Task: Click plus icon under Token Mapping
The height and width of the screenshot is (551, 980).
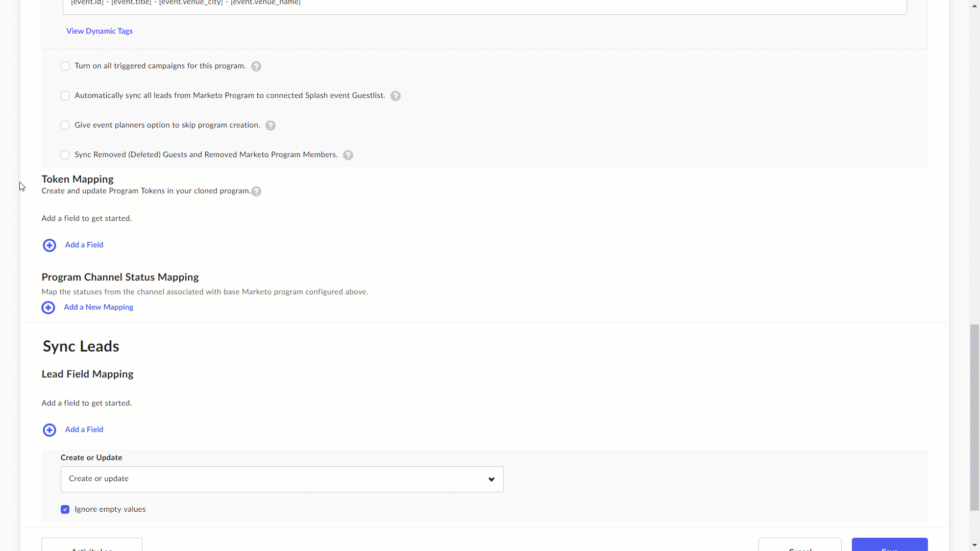Action: coord(50,245)
